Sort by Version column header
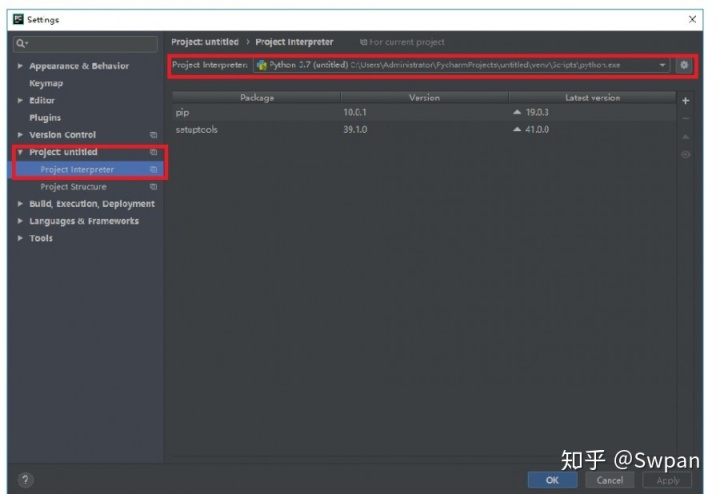Viewport: 720px width, 494px height. pos(424,97)
